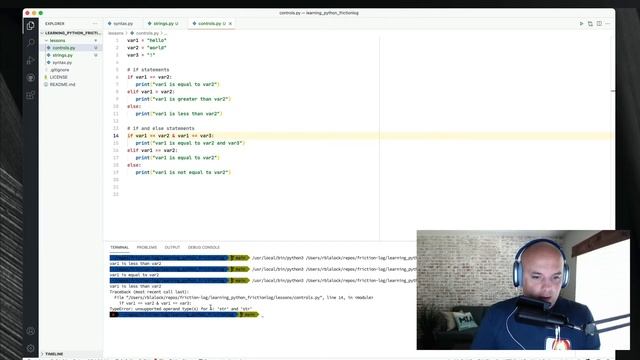
Task: Open the PROBLEMS panel tab
Action: pos(147,247)
